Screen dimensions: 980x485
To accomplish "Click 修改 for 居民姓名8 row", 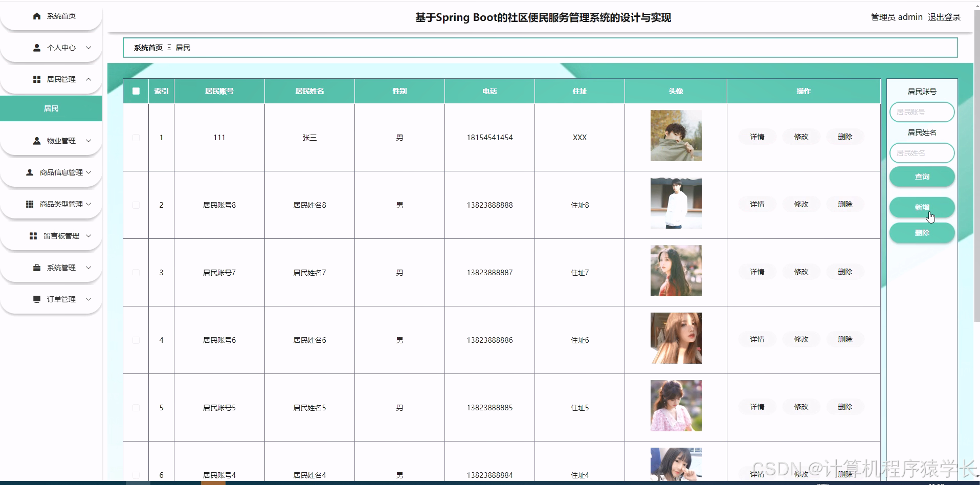I will pos(801,204).
